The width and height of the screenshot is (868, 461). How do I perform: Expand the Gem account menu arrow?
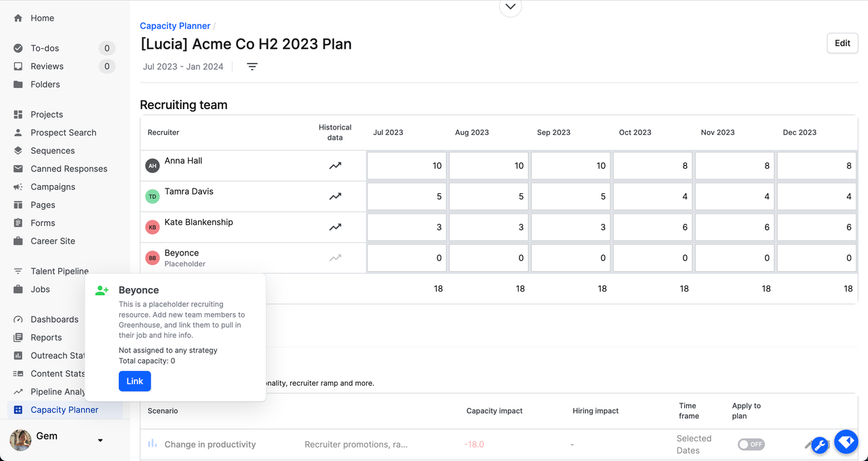point(100,441)
